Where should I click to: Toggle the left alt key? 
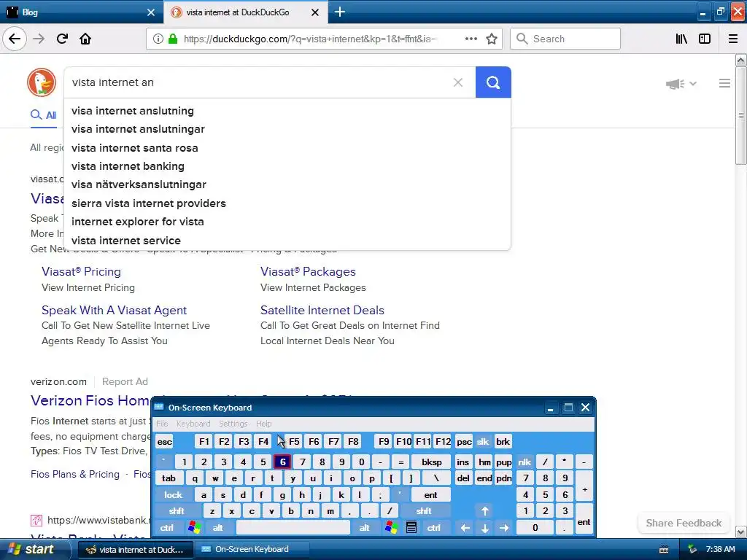tap(217, 528)
